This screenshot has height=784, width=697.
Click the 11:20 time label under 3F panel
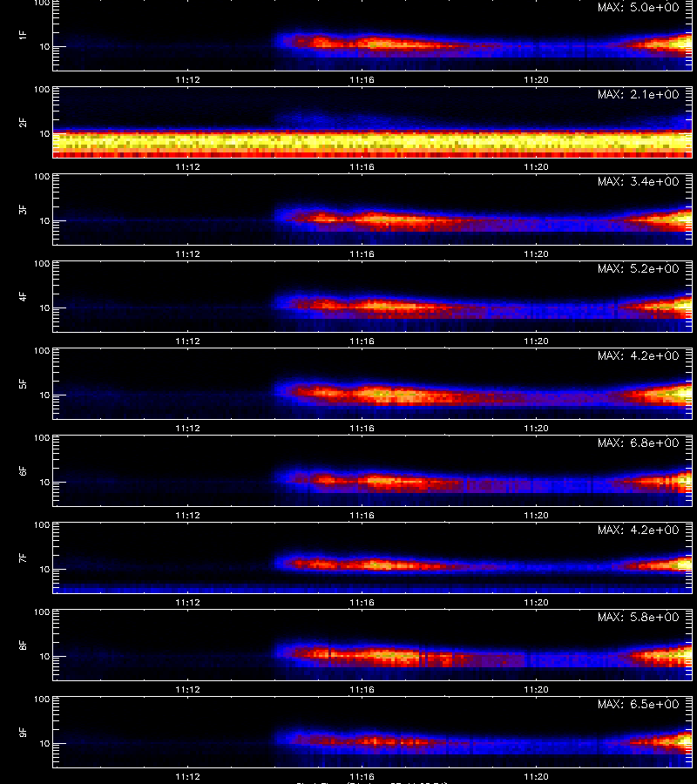tap(536, 254)
